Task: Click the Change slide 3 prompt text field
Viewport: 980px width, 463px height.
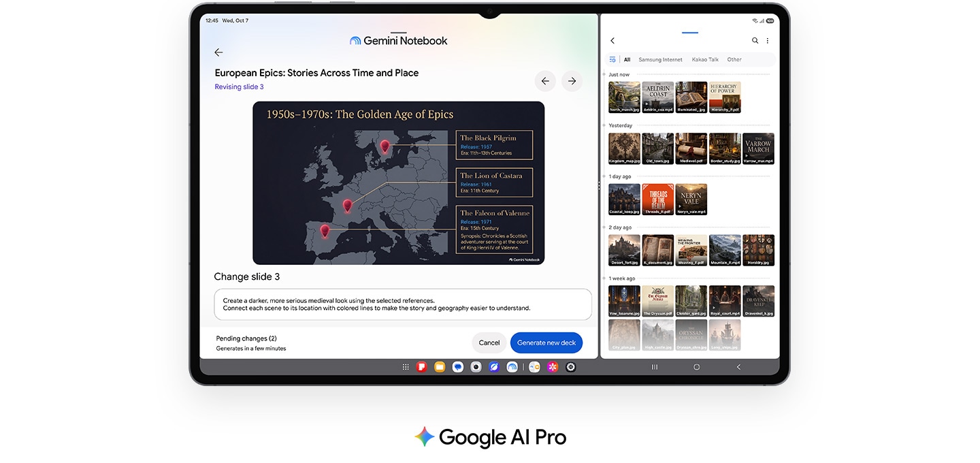Action: coord(403,304)
